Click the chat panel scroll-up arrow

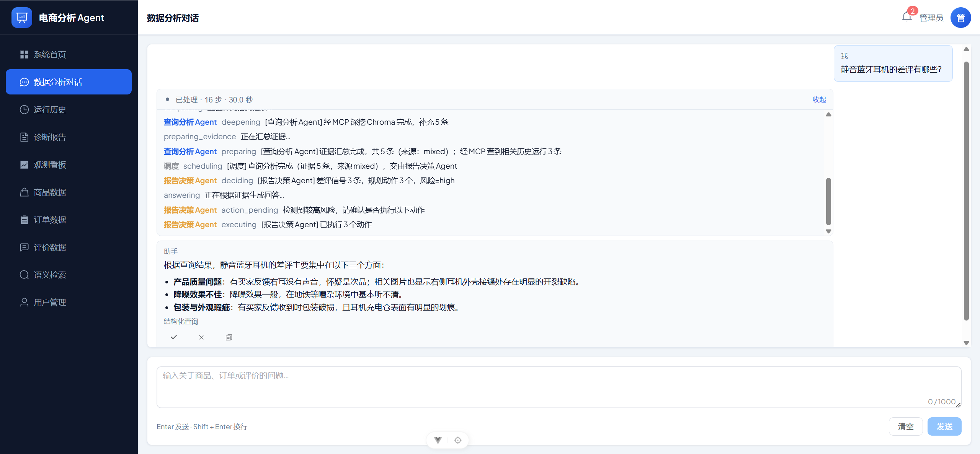966,49
